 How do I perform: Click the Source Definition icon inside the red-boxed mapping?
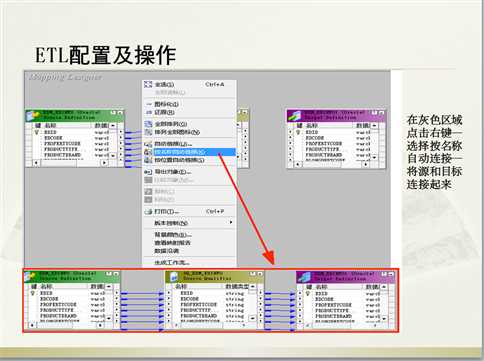[x=30, y=276]
